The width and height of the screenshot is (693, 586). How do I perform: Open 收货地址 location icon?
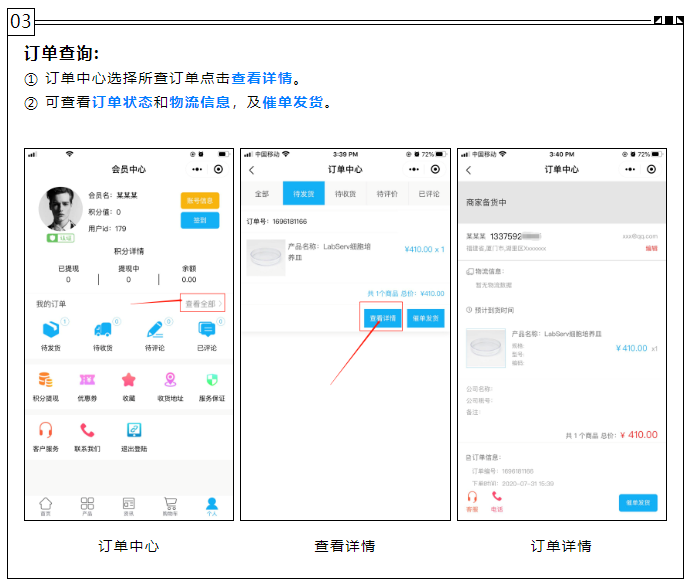click(170, 380)
